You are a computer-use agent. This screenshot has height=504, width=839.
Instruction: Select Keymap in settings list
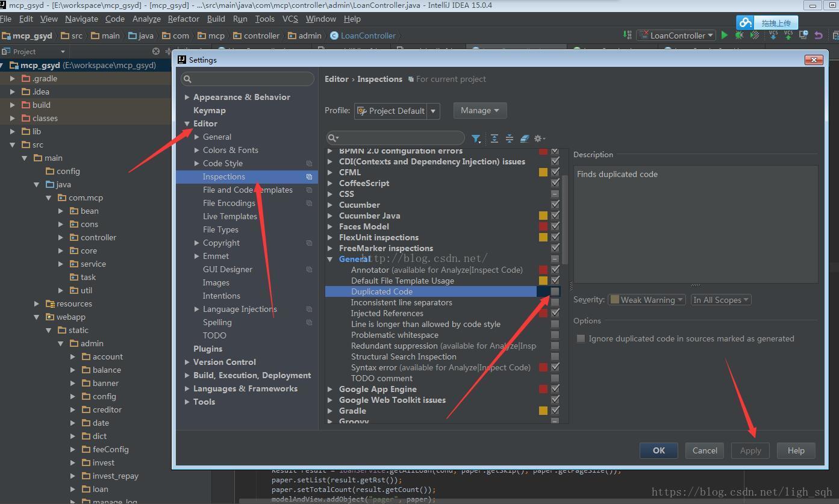point(209,110)
